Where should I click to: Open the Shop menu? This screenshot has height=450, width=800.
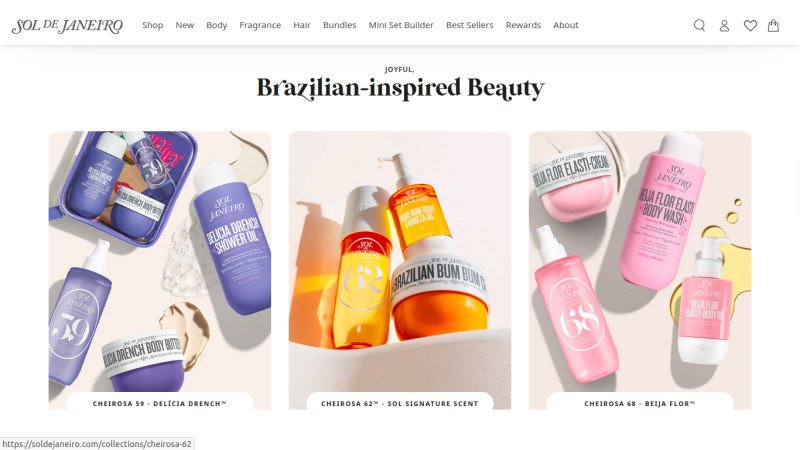tap(153, 25)
